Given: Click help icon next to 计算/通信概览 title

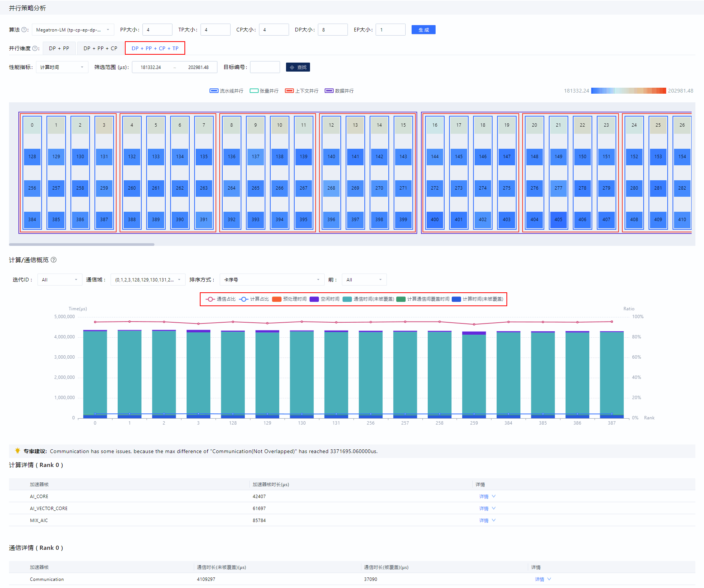Looking at the screenshot, I should coord(54,260).
